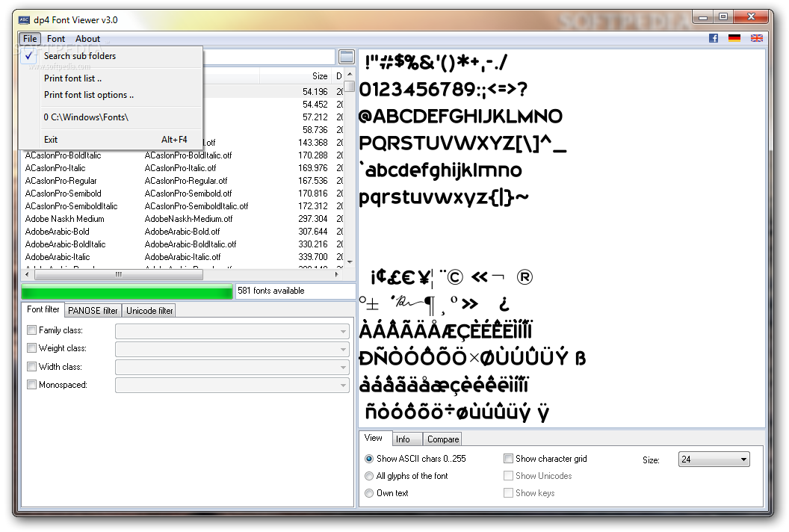Screen dimensions: 789x532
Task: Check Show character grid
Action: 508,459
